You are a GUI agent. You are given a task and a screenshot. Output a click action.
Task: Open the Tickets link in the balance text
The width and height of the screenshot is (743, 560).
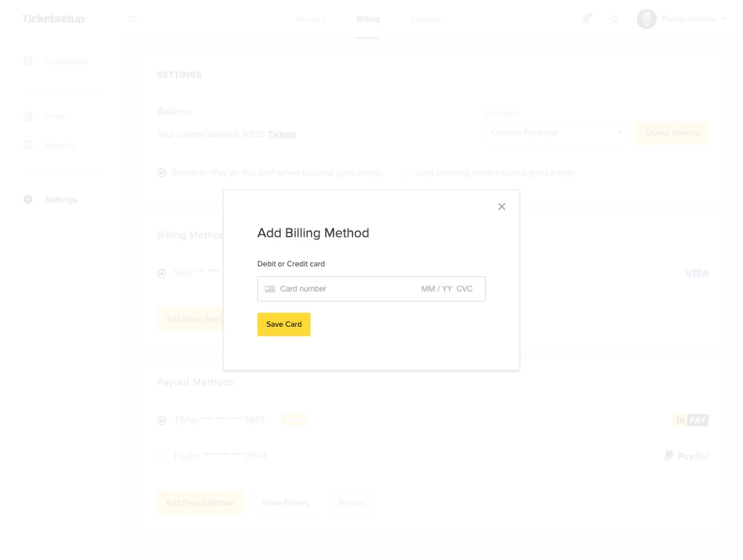click(x=282, y=134)
